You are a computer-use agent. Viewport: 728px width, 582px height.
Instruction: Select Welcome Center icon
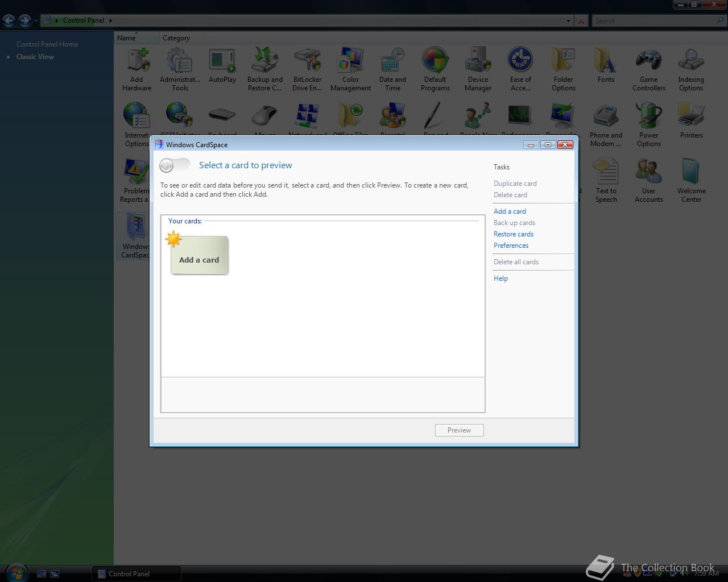[x=691, y=180]
